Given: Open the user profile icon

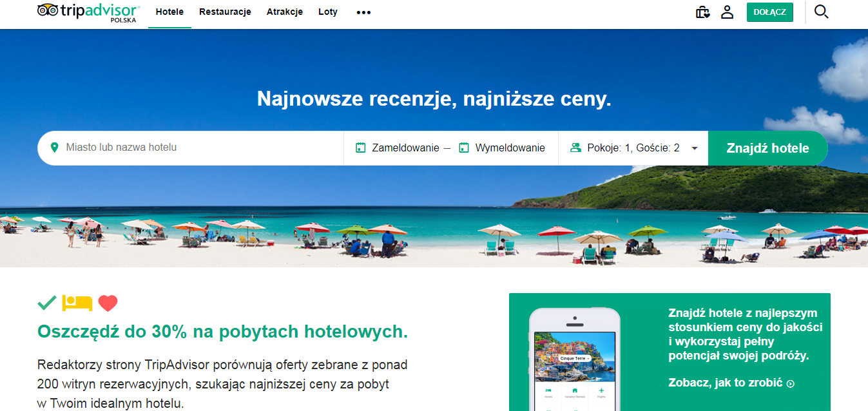Looking at the screenshot, I should point(728,12).
